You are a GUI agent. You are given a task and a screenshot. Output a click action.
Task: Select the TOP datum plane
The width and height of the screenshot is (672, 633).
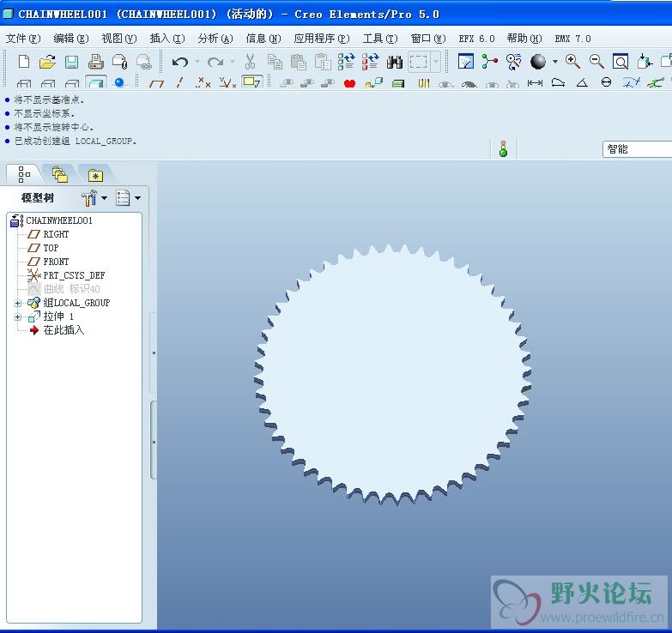pyautogui.click(x=51, y=248)
